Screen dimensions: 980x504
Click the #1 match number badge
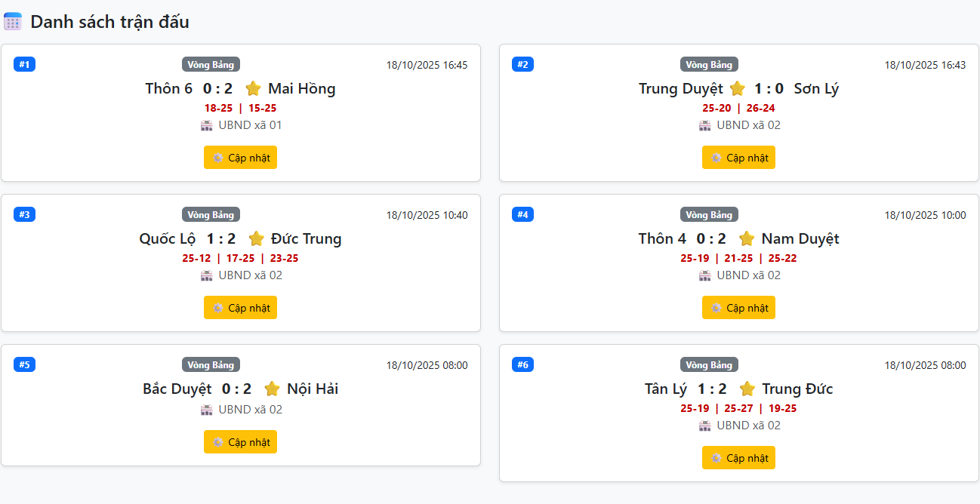point(24,64)
